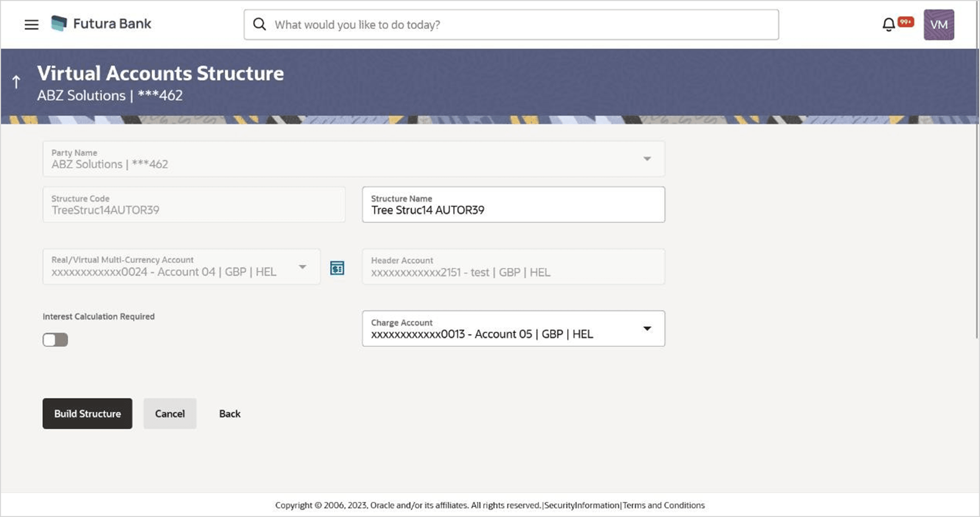Click the back arrow beside the page title
The width and height of the screenshot is (980, 517).
[16, 81]
